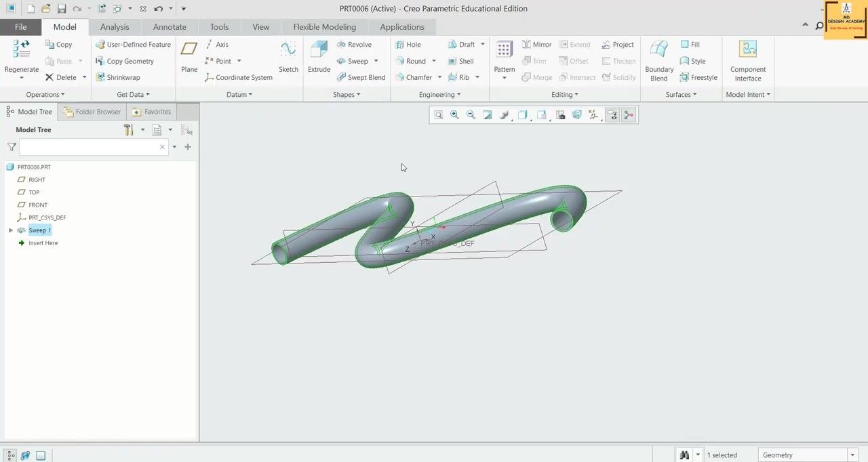Toggle spin center display
Viewport: 868px width, 462px height.
629,115
